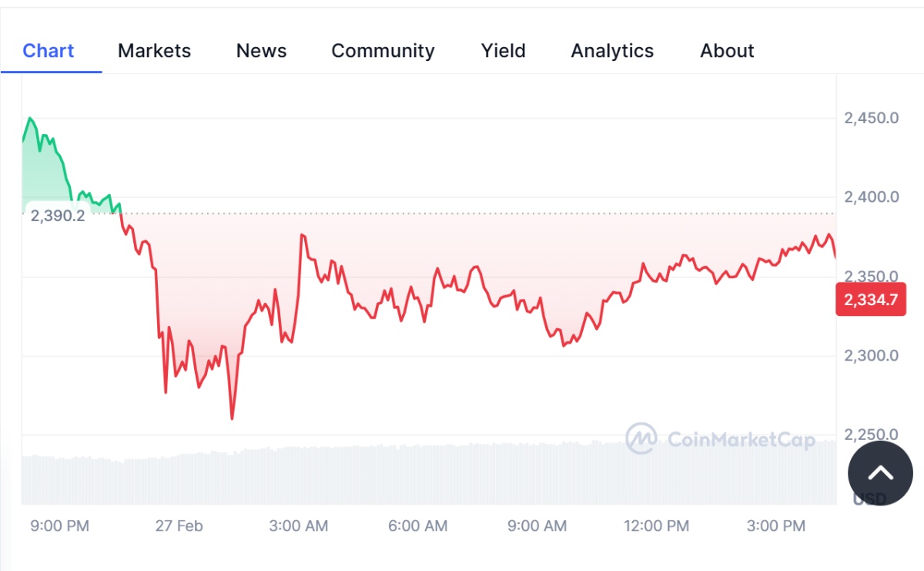Screen dimensions: 924x571
Task: Click the scroll-to-top arrow button
Action: [x=879, y=473]
